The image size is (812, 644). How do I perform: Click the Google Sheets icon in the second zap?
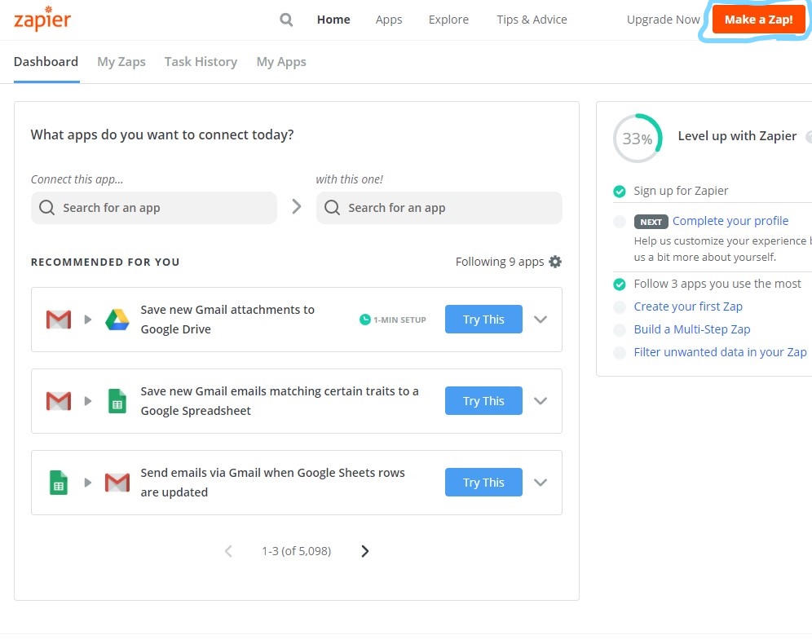click(x=117, y=401)
